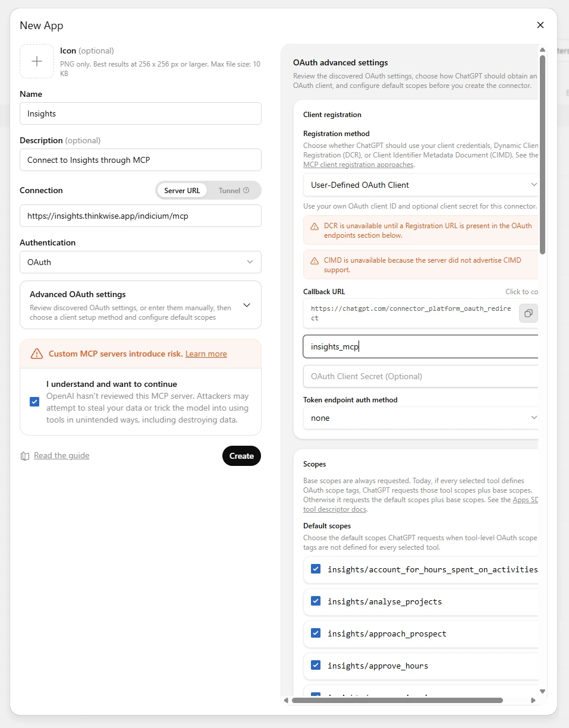
Task: Close the New App dialog
Action: click(x=540, y=25)
